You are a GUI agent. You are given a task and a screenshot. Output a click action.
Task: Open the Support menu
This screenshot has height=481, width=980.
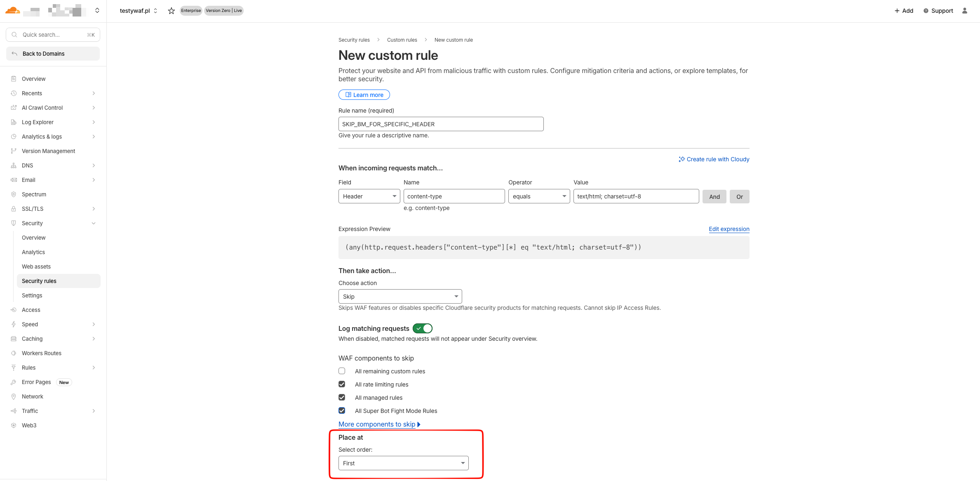coord(938,11)
